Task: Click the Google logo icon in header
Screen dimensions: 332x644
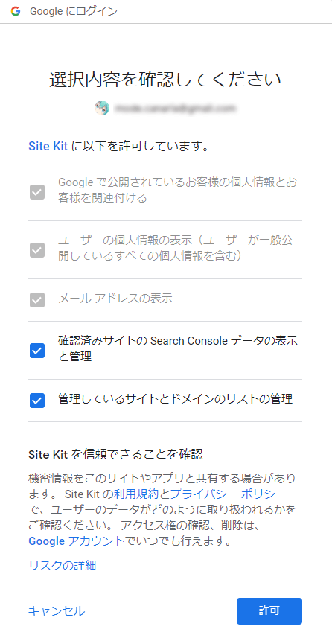Action: (16, 11)
